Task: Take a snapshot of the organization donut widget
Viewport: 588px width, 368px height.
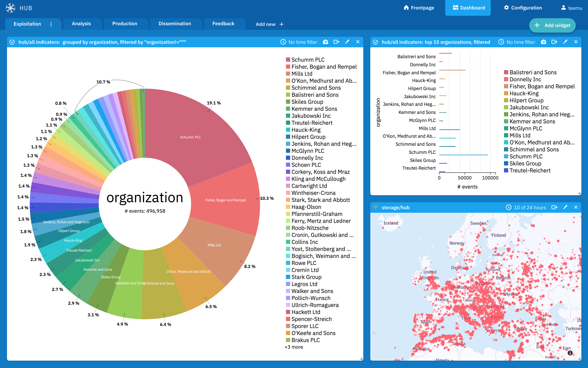Action: (325, 42)
